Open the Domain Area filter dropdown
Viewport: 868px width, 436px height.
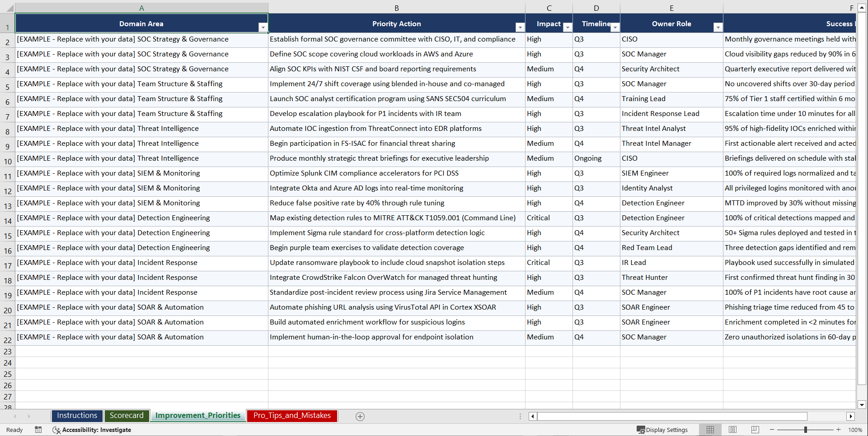263,28
